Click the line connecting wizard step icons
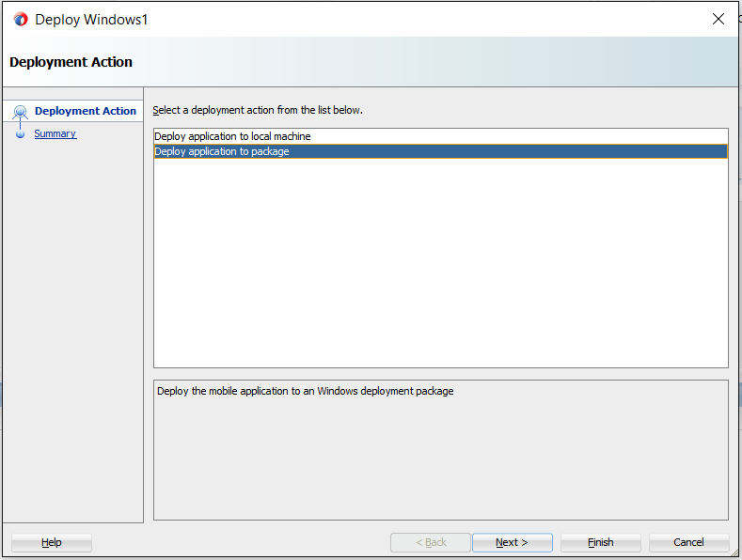 20,125
